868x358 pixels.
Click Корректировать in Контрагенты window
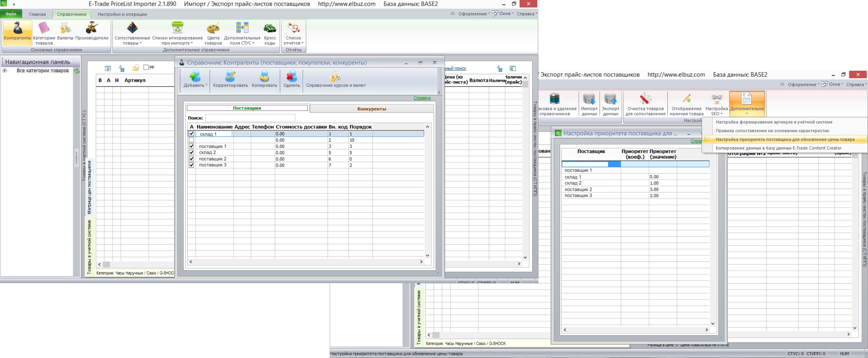(230, 79)
